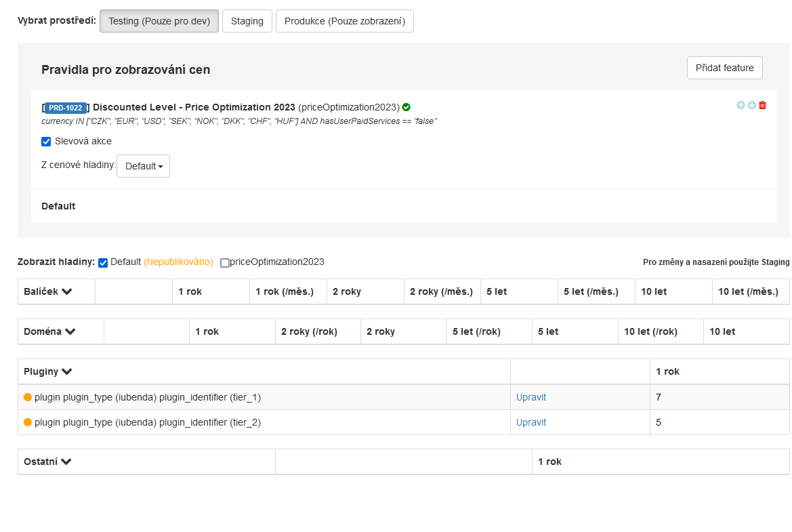Select Produkce (Pouze zobrazení) environment
The height and width of the screenshot is (532, 792).
(344, 21)
